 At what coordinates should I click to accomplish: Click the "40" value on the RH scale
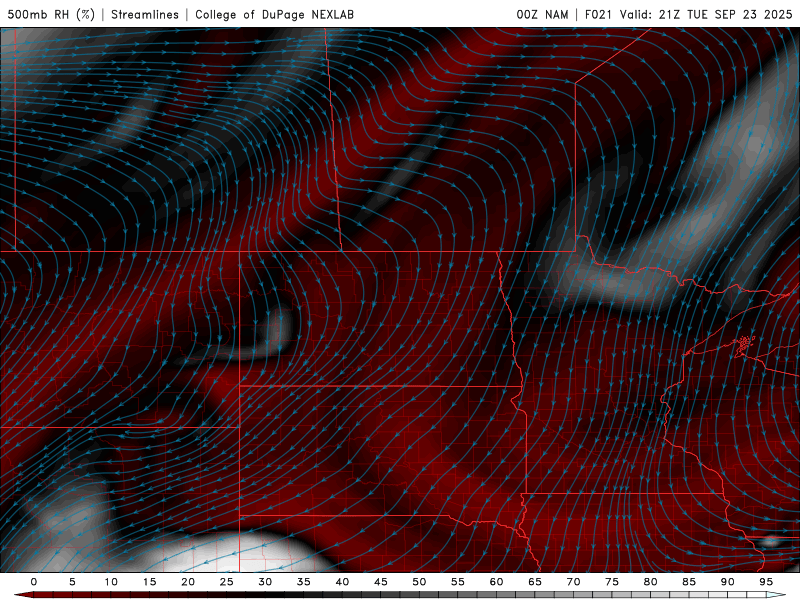[x=342, y=582]
